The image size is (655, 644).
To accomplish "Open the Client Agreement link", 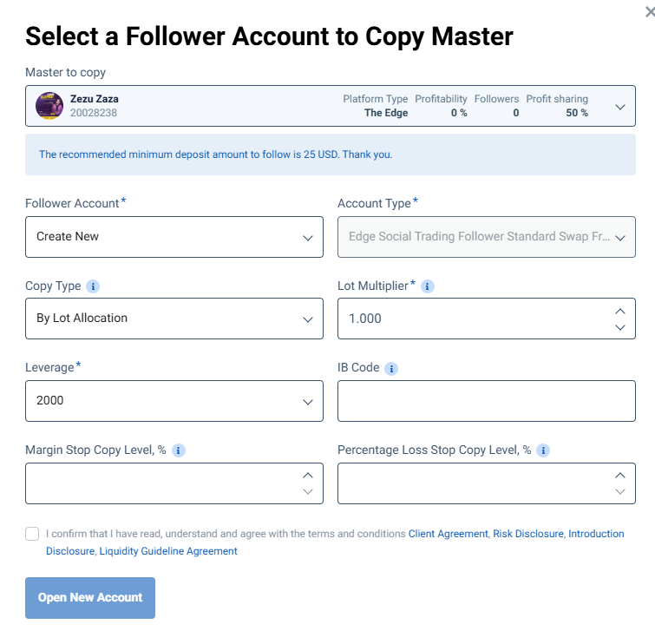I will [x=448, y=534].
